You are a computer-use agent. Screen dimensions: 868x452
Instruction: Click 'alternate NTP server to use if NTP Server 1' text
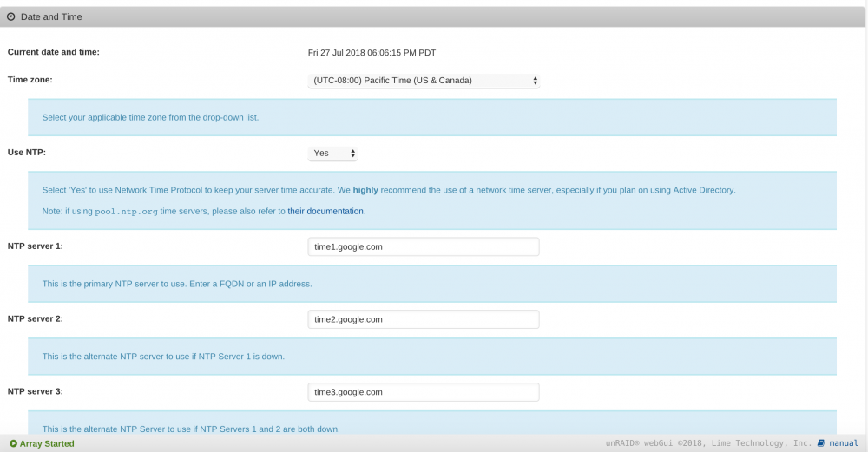[x=163, y=357]
